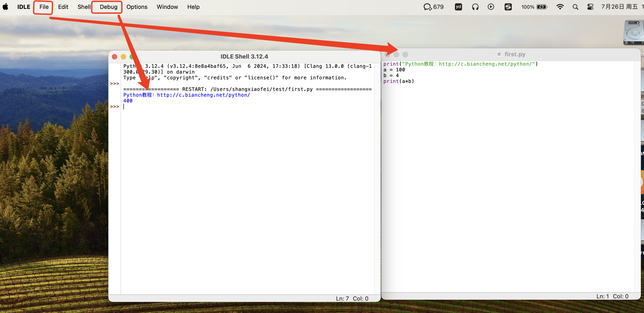Expand the Shell menu
The height and width of the screenshot is (313, 644).
84,7
